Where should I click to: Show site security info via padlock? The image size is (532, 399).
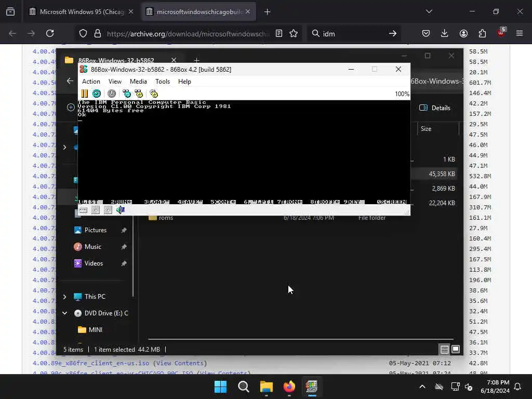click(98, 33)
